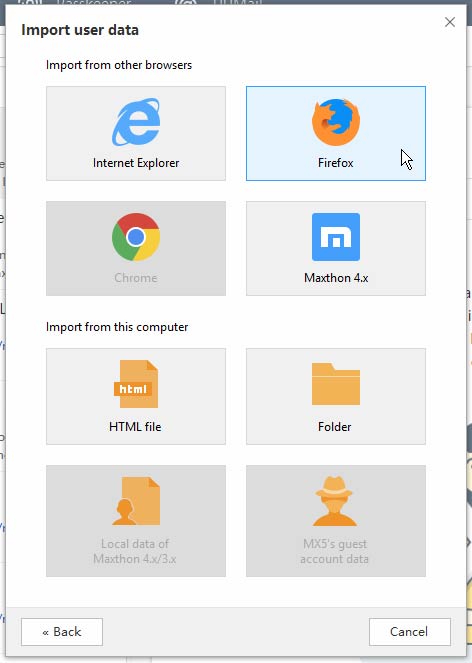Screen dimensions: 472x663
Task: Click the 'Import from other browsers' heading
Action: (119, 65)
